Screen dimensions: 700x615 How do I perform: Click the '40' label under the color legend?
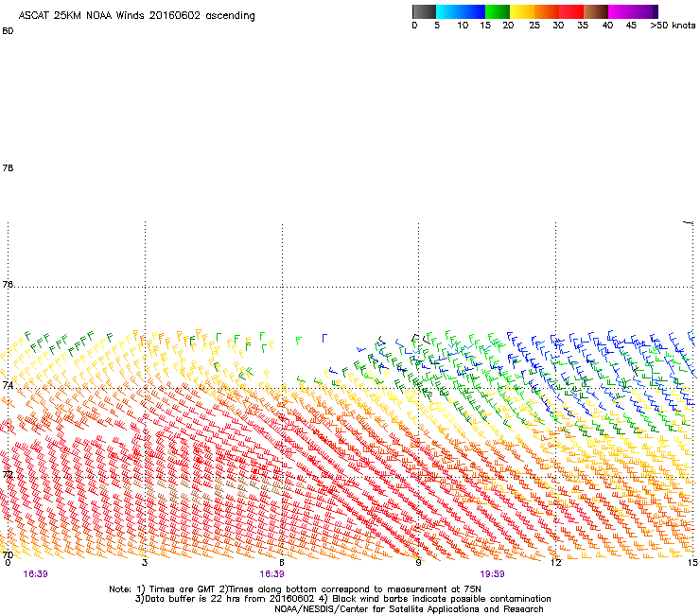click(607, 26)
